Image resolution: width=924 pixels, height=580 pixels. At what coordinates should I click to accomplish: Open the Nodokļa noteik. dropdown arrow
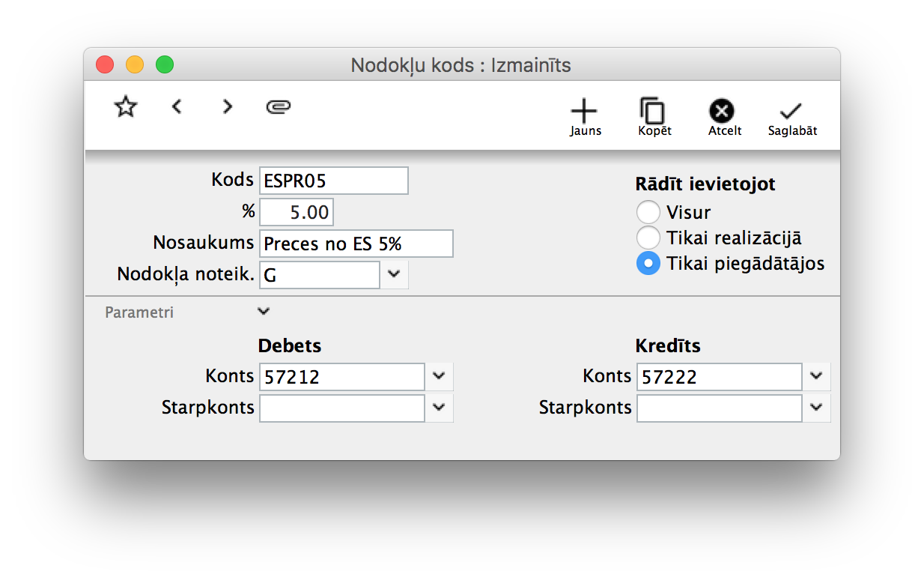pyautogui.click(x=395, y=275)
